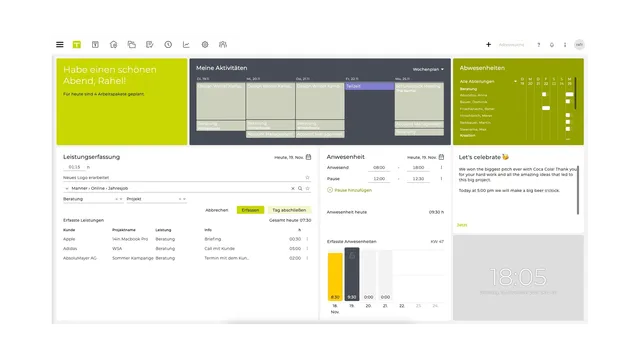Open the Wochenplan dropdown
The height and width of the screenshot is (360, 640).
[x=428, y=69]
